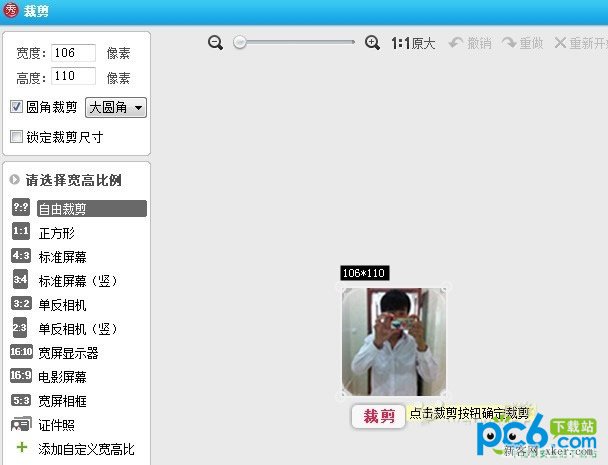Select the ?:? free crop ratio icon

(x=21, y=208)
